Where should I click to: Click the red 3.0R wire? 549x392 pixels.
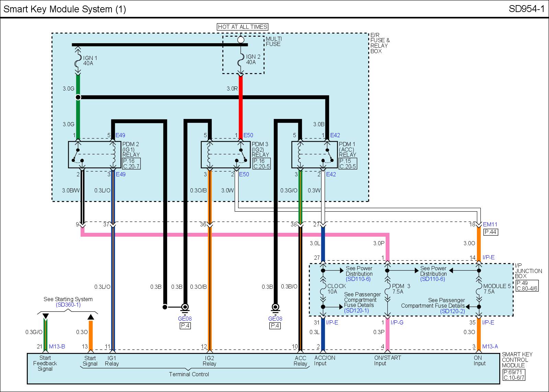point(241,103)
